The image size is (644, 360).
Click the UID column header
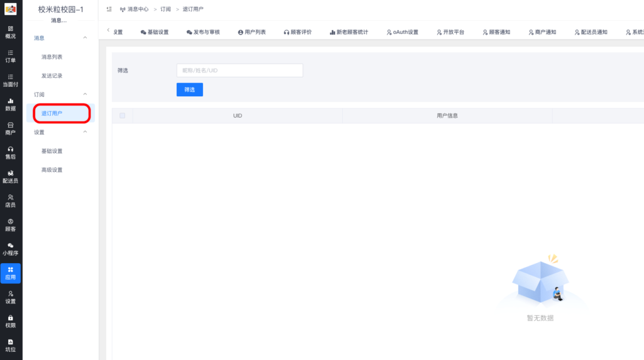pyautogui.click(x=237, y=116)
